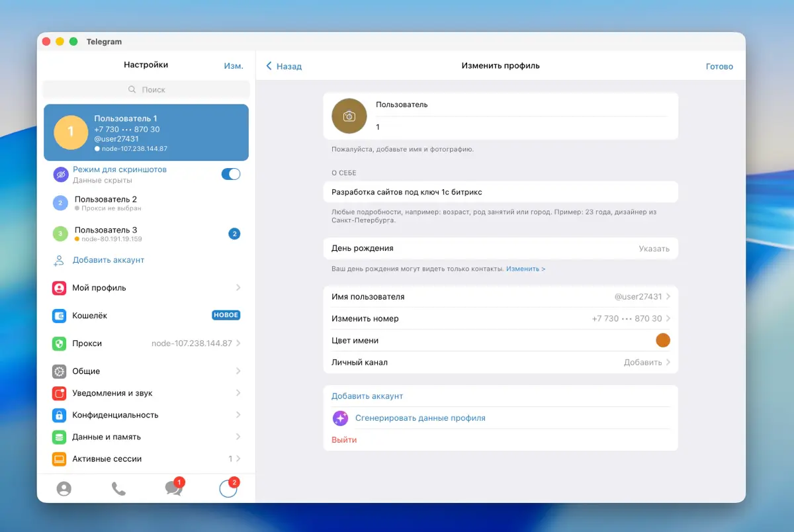The height and width of the screenshot is (532, 794).
Task: Click the camera icon on profile photo
Action: pyautogui.click(x=349, y=116)
